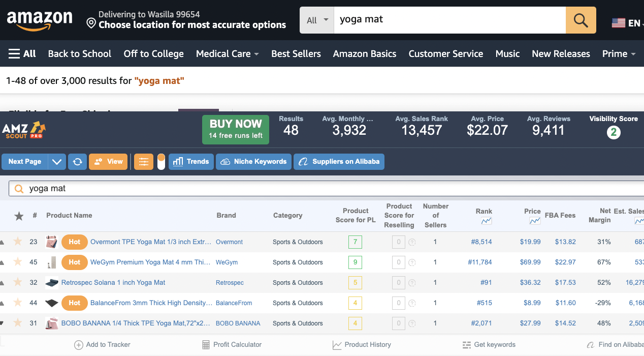644x356 pixels.
Task: Click Add to Tracker
Action: [x=102, y=345]
